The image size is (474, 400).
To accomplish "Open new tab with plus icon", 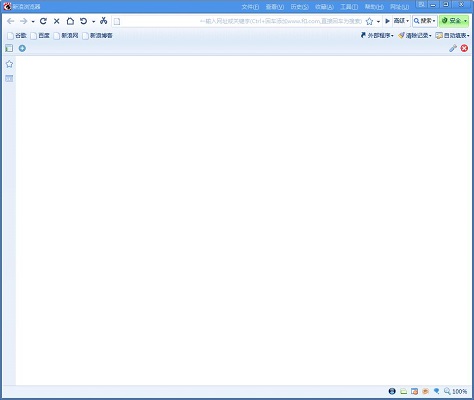I will (22, 48).
